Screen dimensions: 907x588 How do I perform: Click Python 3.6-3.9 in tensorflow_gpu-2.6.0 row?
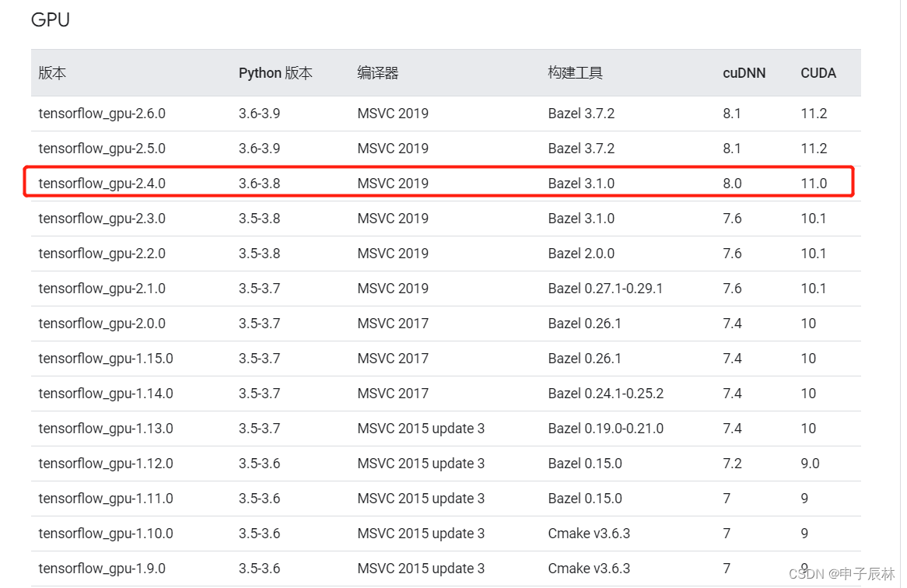pos(259,114)
